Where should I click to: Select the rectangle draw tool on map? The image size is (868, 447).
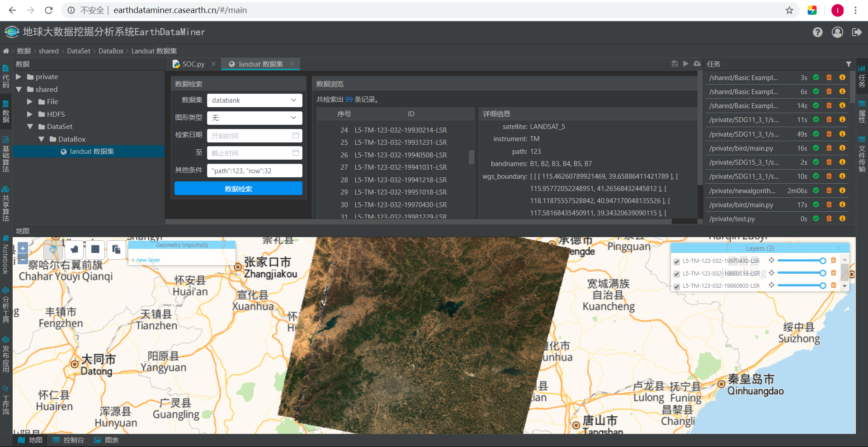tap(95, 249)
